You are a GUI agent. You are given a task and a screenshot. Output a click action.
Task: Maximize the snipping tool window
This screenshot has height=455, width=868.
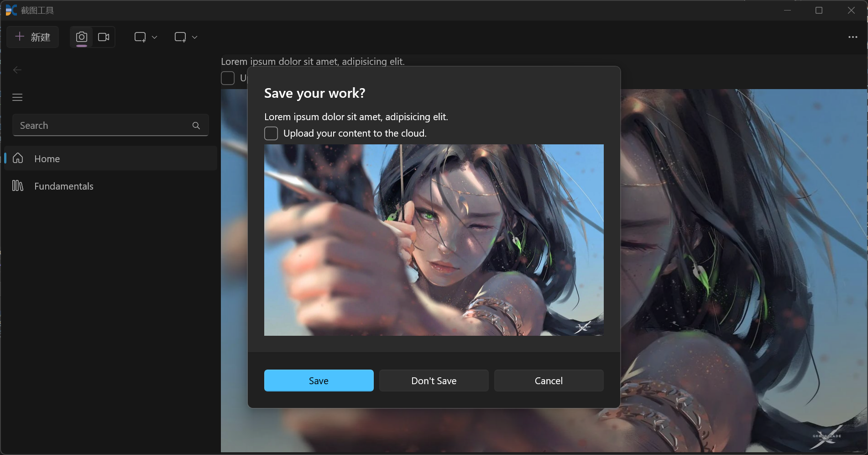click(819, 10)
